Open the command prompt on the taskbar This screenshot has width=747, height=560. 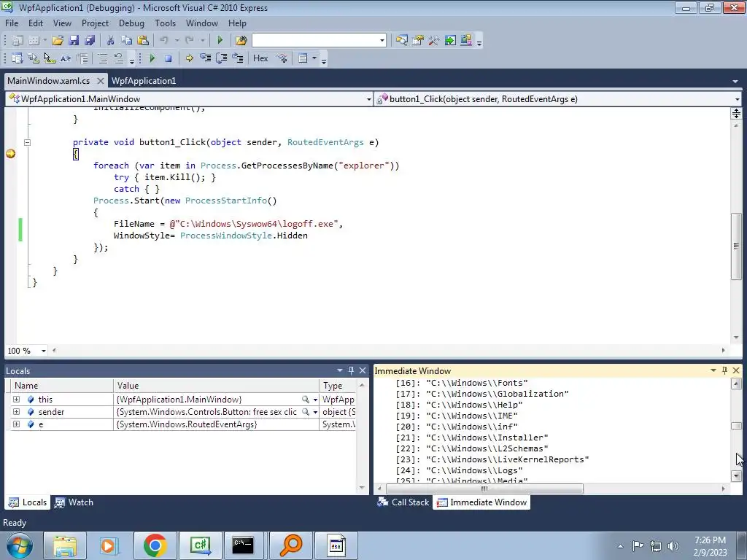(x=243, y=545)
